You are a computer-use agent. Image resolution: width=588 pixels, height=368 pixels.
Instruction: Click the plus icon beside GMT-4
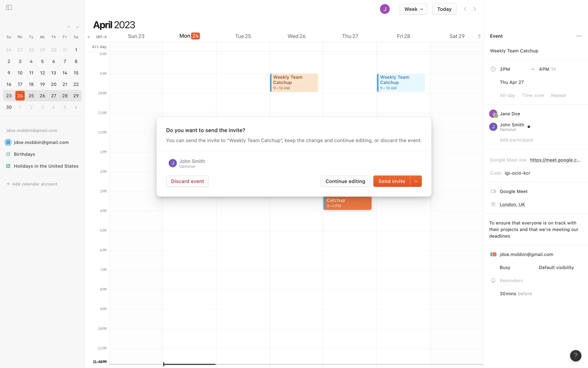pos(89,37)
